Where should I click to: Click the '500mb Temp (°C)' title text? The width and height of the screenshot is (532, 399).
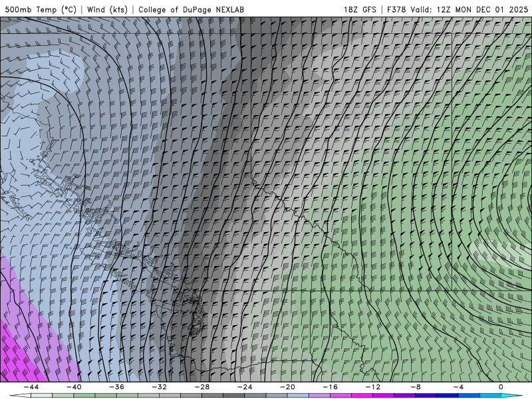41,10
